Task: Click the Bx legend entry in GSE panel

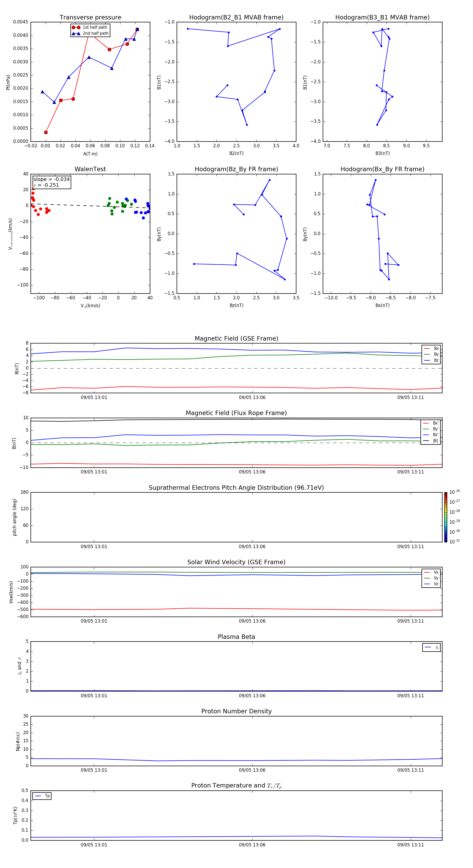Action: pos(431,349)
